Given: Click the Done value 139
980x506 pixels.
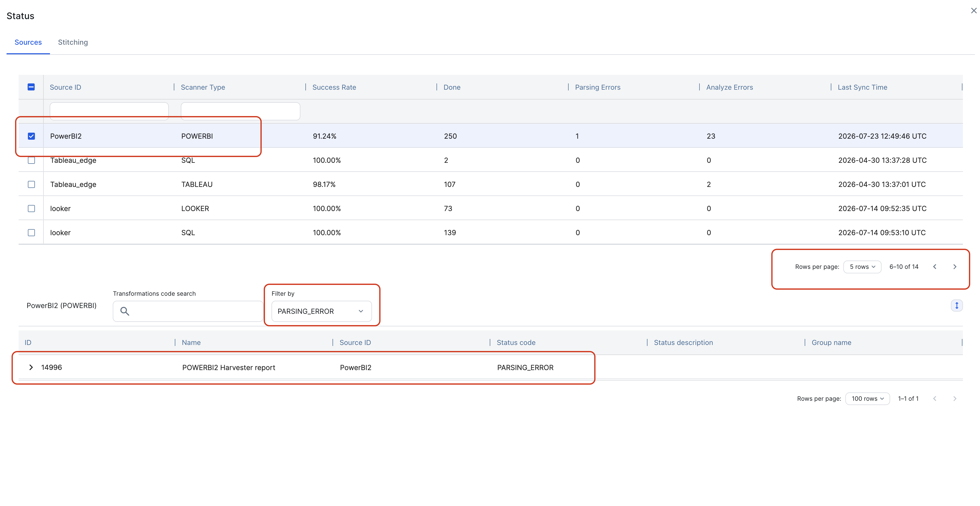Looking at the screenshot, I should (x=450, y=232).
